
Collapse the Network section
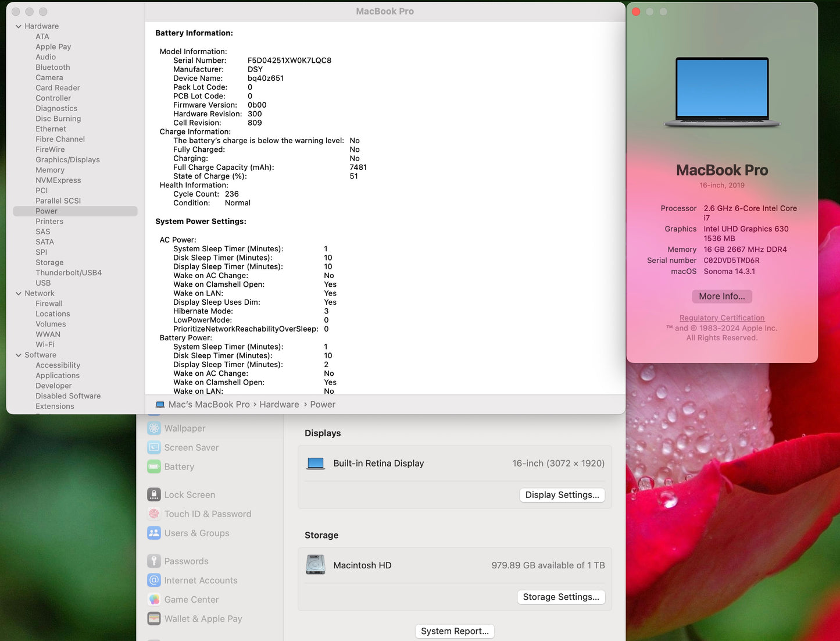(x=19, y=293)
